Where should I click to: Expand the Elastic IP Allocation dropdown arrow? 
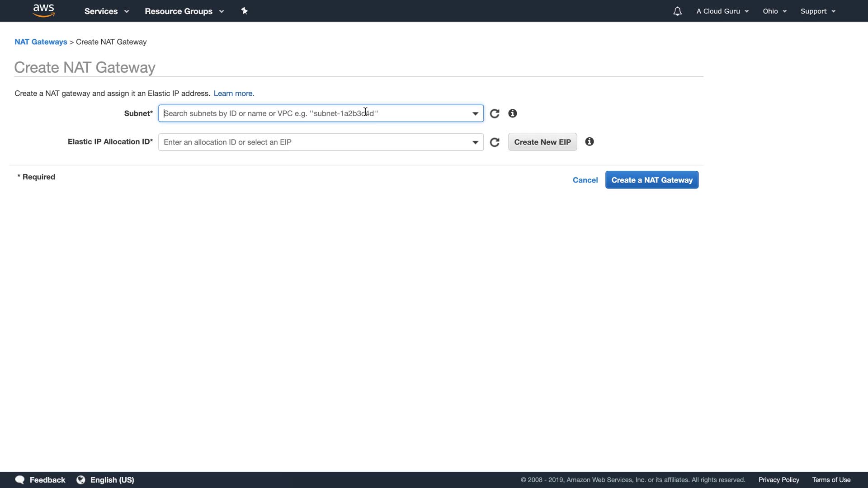(x=475, y=142)
